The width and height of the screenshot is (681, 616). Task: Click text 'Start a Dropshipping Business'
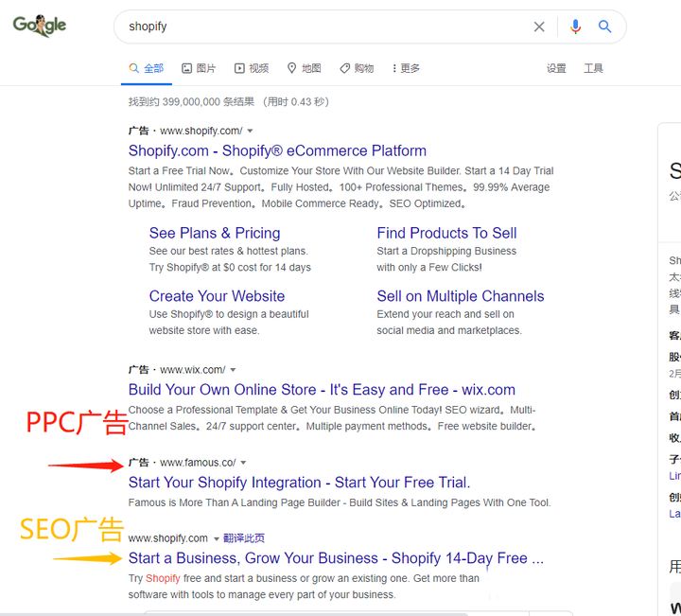[x=446, y=251]
